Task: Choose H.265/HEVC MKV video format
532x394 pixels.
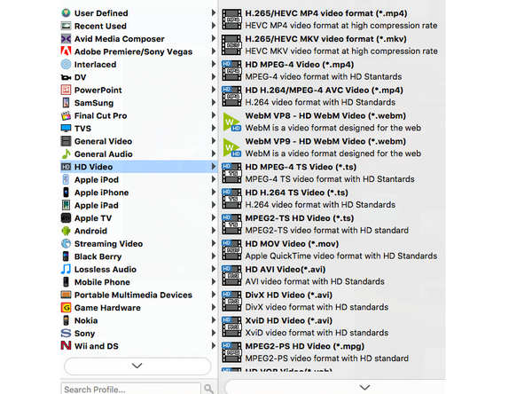Action: click(x=332, y=45)
